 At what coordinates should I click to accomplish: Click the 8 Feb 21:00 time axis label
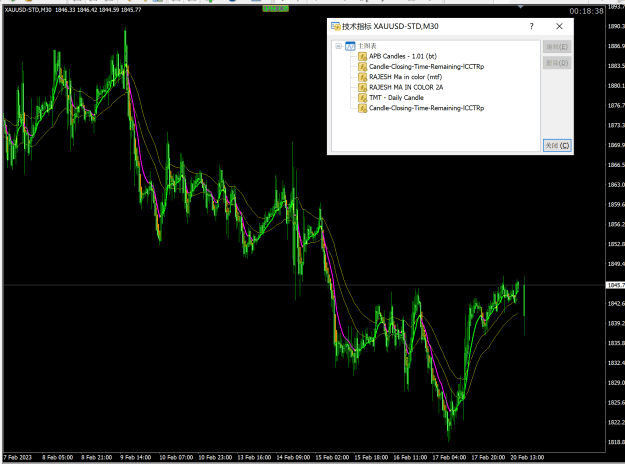(96, 457)
